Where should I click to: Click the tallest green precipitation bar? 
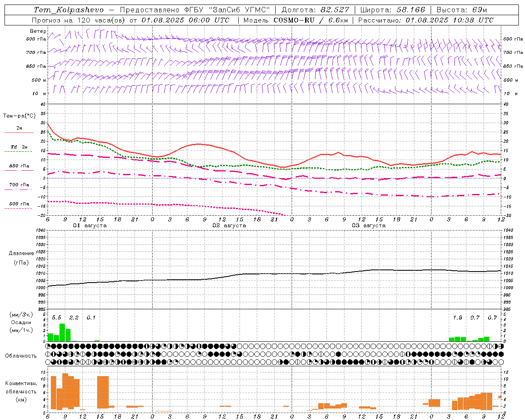62,333
